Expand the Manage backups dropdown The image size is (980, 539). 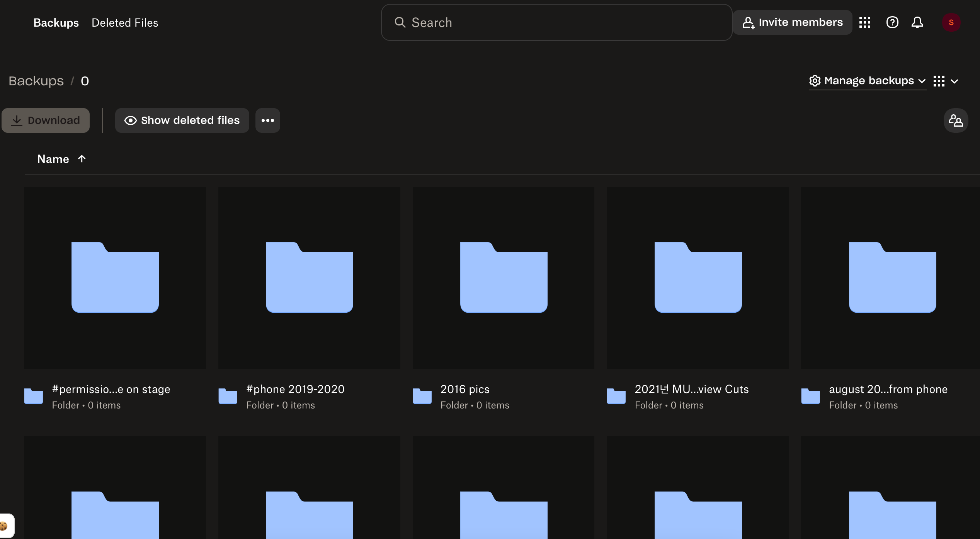point(868,81)
